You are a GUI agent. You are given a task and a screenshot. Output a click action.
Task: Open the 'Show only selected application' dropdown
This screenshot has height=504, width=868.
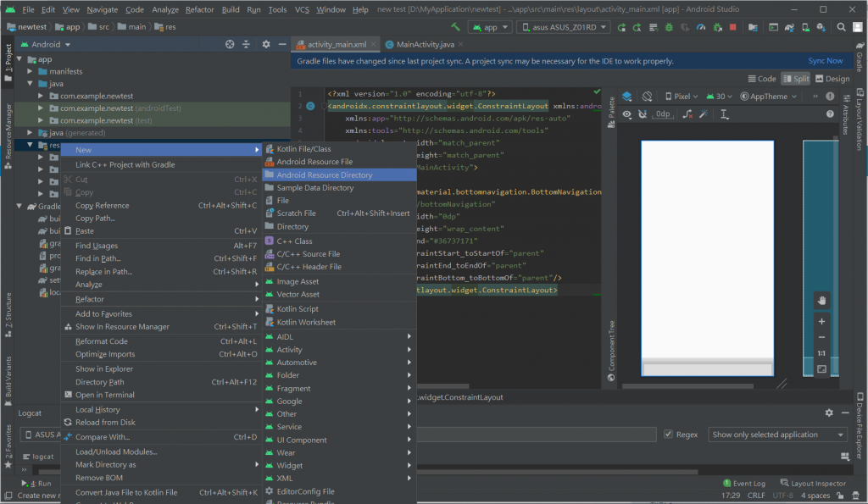coord(778,435)
